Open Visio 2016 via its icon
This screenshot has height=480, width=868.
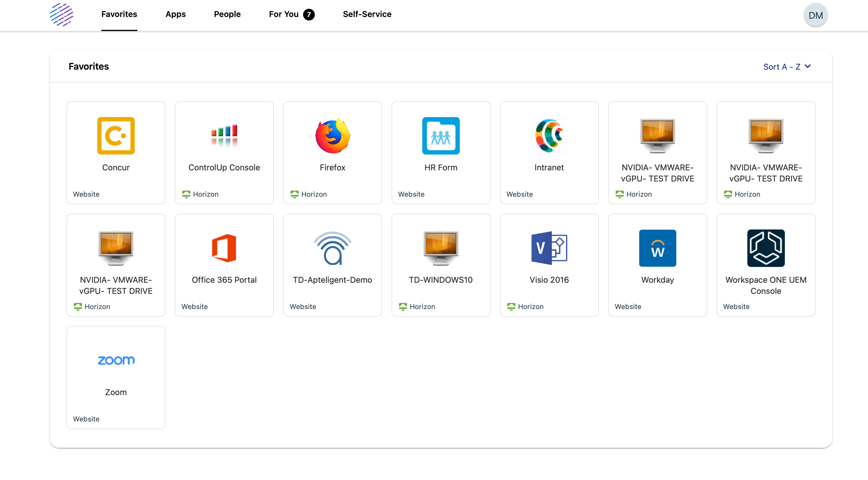pyautogui.click(x=549, y=248)
